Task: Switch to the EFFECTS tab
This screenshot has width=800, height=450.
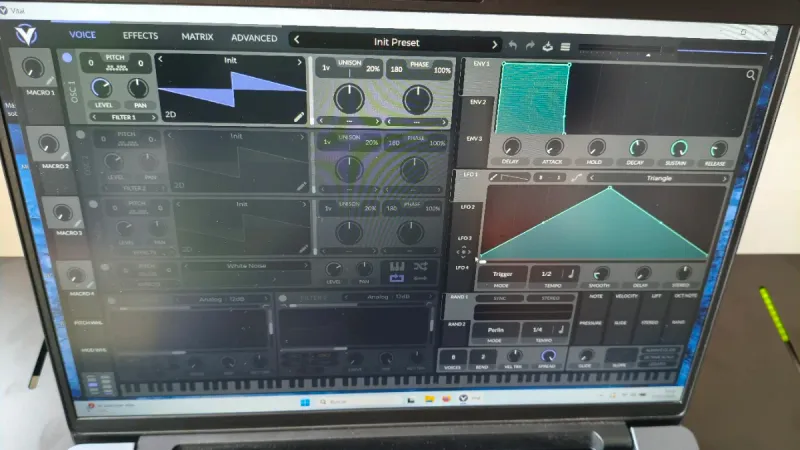Action: point(140,36)
